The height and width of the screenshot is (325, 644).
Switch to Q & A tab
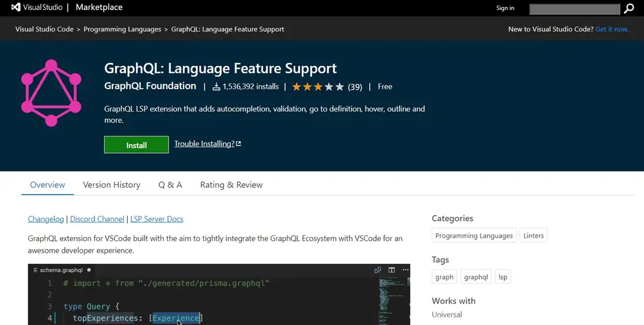click(x=170, y=185)
